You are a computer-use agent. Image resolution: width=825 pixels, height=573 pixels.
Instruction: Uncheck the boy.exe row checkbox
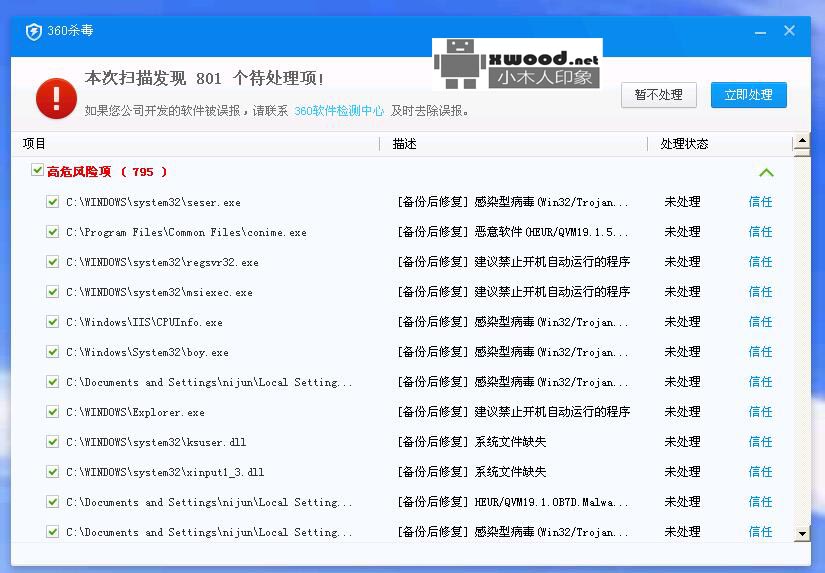point(52,351)
